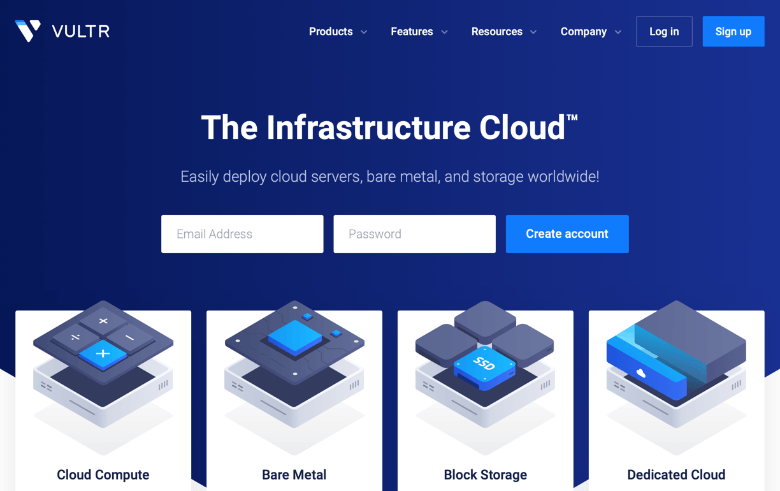Open the Company menu
780x491 pixels.
click(x=584, y=31)
